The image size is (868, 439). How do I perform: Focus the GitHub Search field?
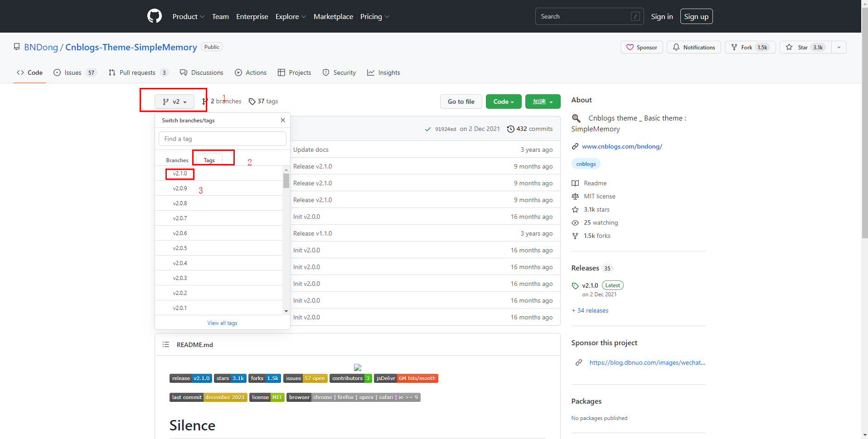[589, 16]
